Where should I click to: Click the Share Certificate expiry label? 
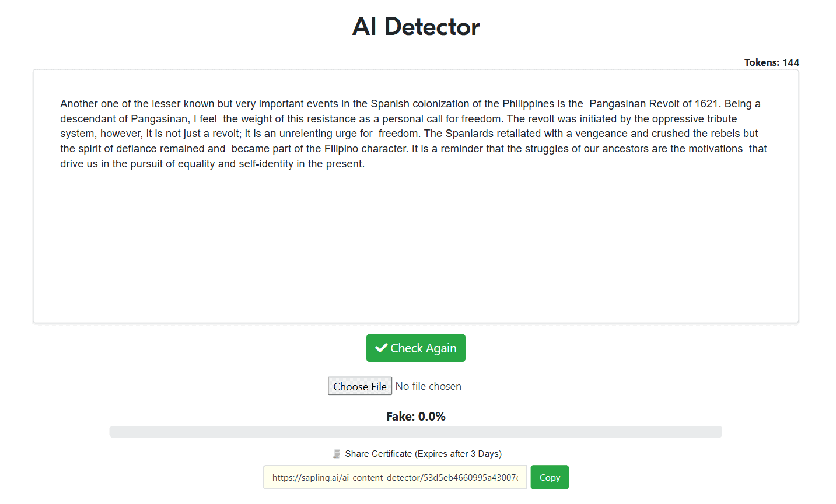(x=423, y=454)
